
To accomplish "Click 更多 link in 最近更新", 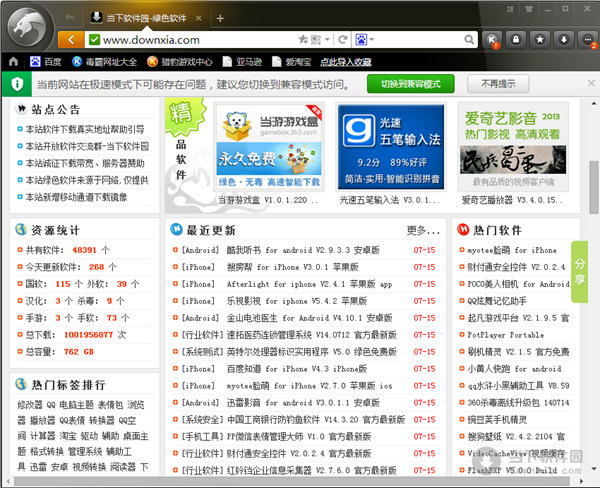I will pos(423,230).
